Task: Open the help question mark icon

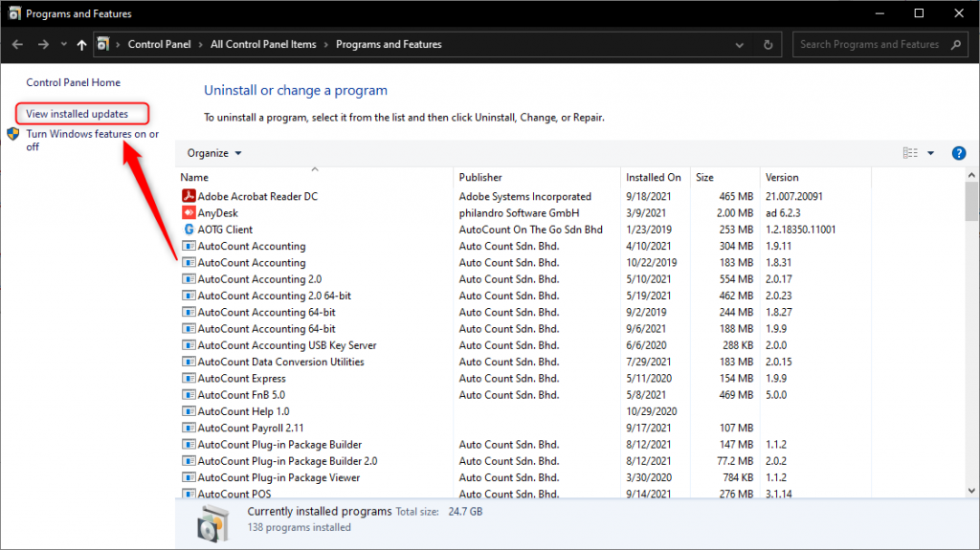Action: tap(958, 153)
